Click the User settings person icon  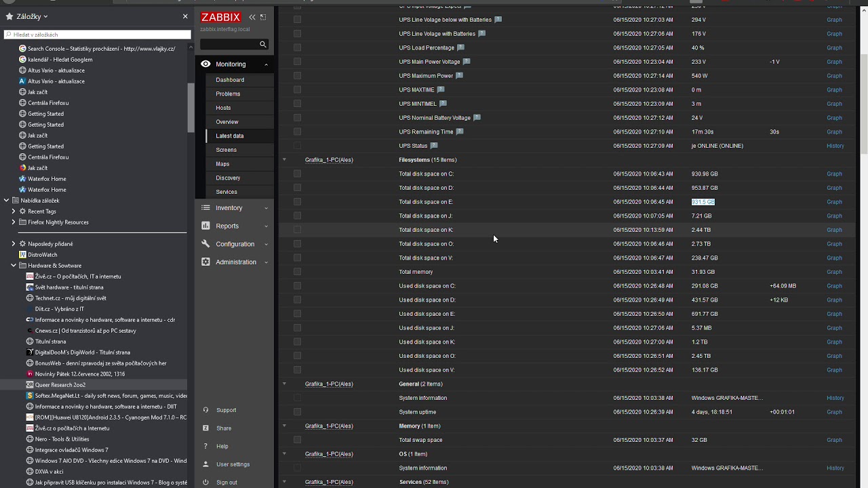click(x=205, y=464)
